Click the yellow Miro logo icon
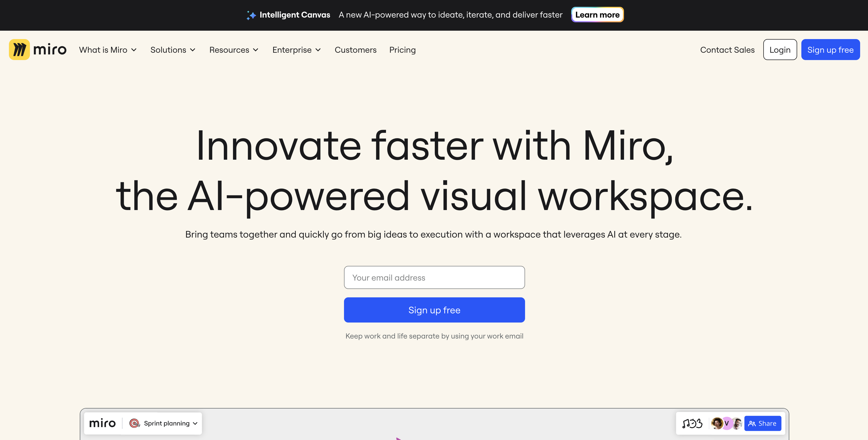Screen dimensions: 868x440 (19, 50)
